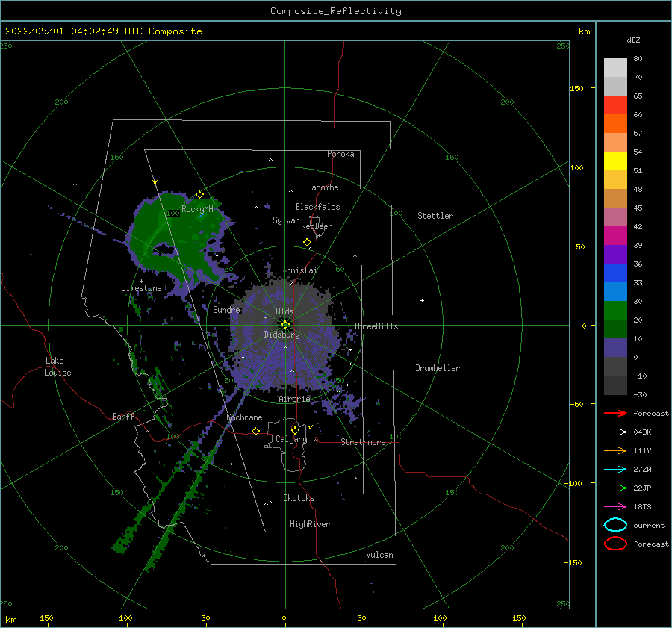Image resolution: width=672 pixels, height=628 pixels.
Task: Click the Vulcan label
Action: click(x=379, y=555)
